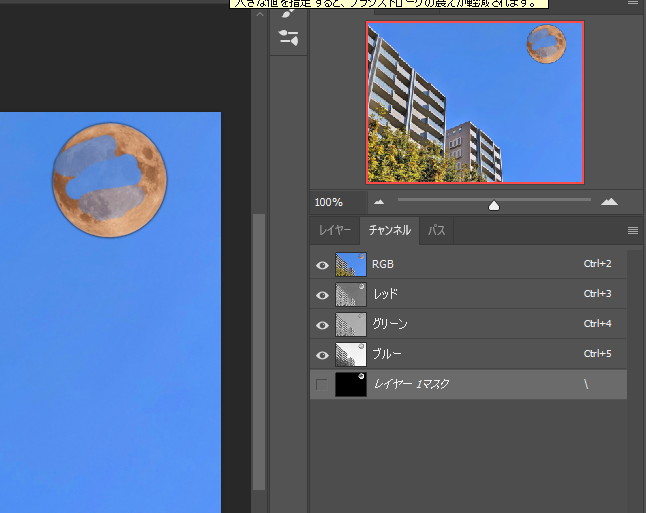
Task: Click the Navigator preview thumbnail
Action: (x=475, y=103)
